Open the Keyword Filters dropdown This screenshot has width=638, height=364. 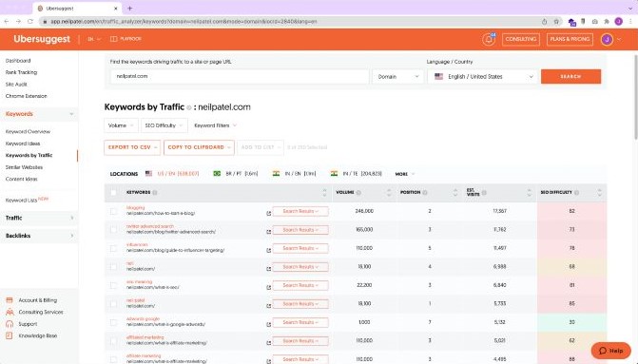coord(215,125)
